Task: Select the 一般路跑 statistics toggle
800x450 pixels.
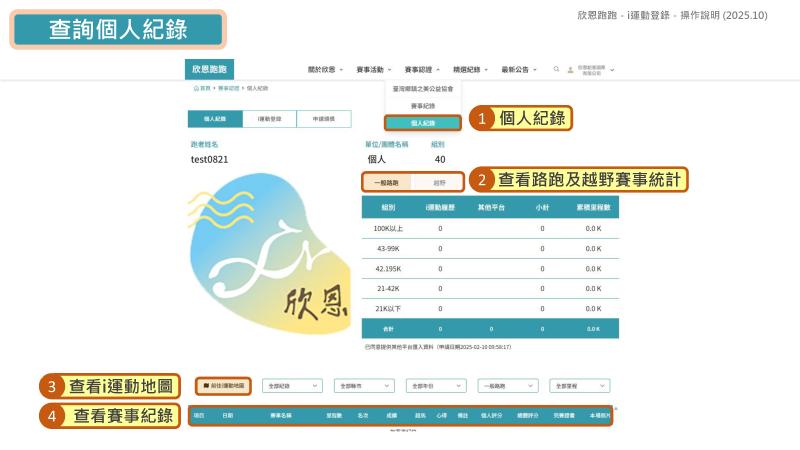Action: [386, 183]
